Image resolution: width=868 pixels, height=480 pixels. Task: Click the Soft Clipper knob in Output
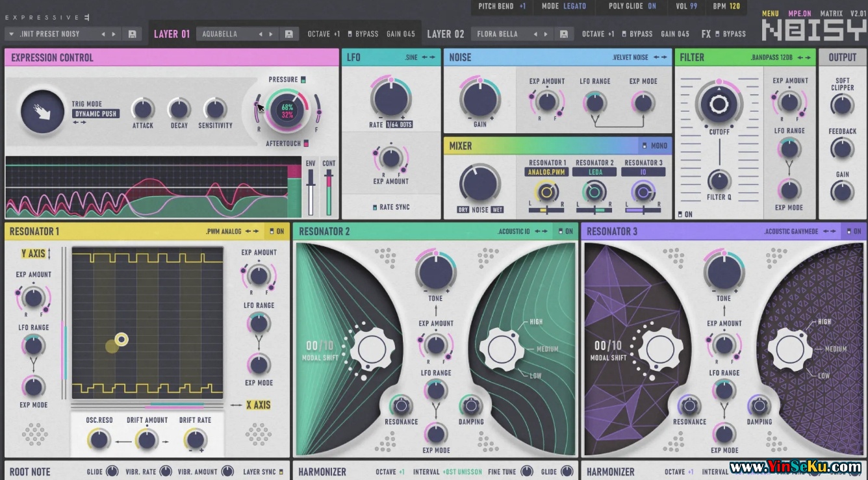tap(842, 105)
